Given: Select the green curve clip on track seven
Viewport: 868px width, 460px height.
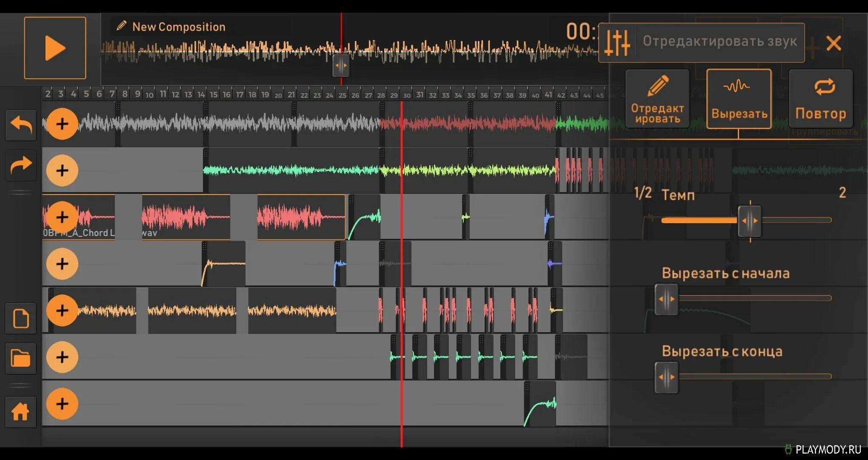Looking at the screenshot, I should pyautogui.click(x=540, y=404).
